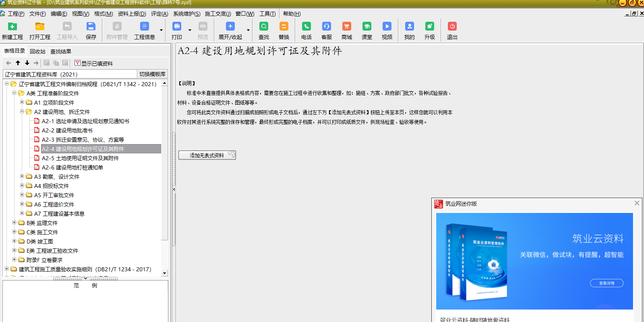644x322 pixels.
Task: Open 客服 customer service
Action: [x=327, y=31]
